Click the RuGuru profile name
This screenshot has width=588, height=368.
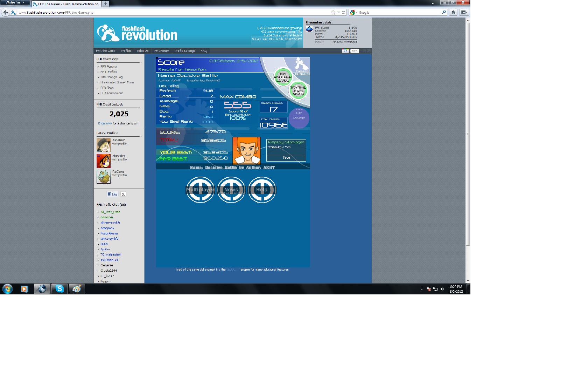tap(118, 172)
